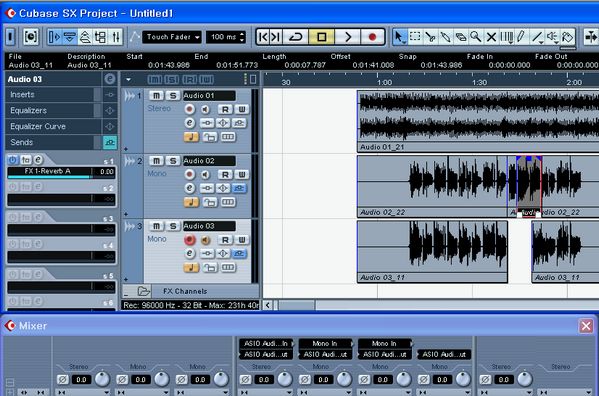The width and height of the screenshot is (599, 396).
Task: Show the Event Infoline
Action: 70,37
